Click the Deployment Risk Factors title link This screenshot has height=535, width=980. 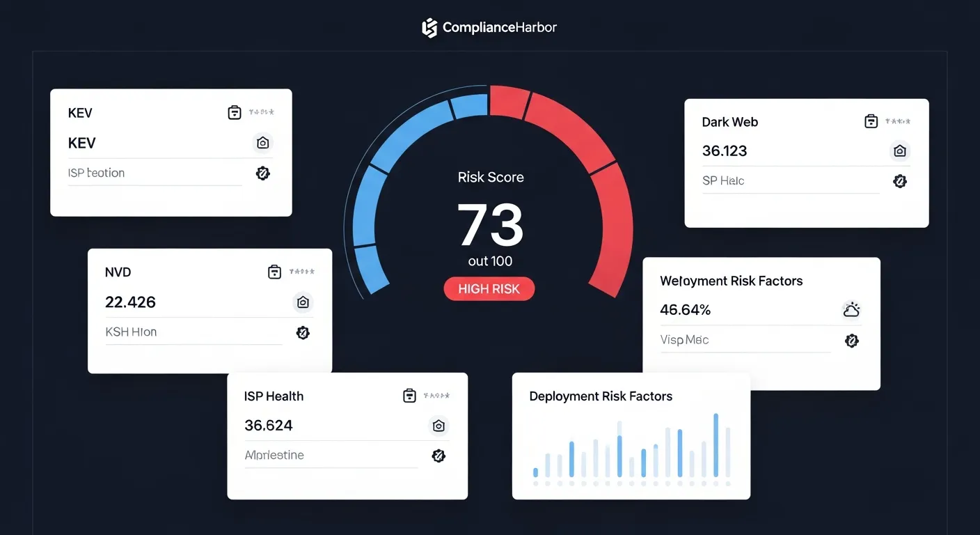[x=600, y=396]
